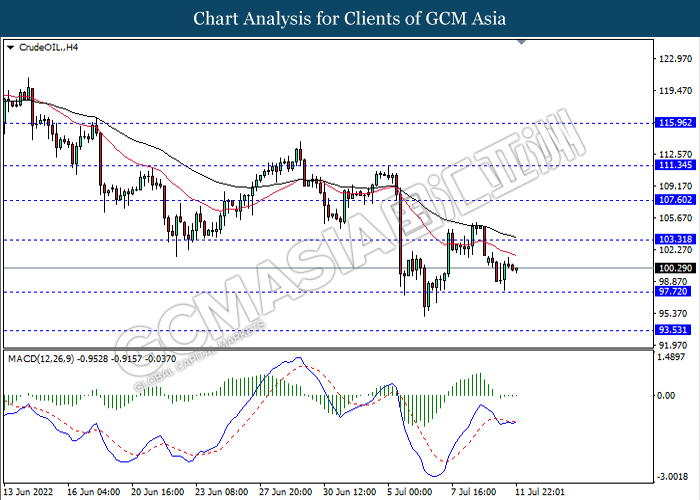The height and width of the screenshot is (500, 700).
Task: Click the 112.570 price axis value
Action: (x=675, y=154)
